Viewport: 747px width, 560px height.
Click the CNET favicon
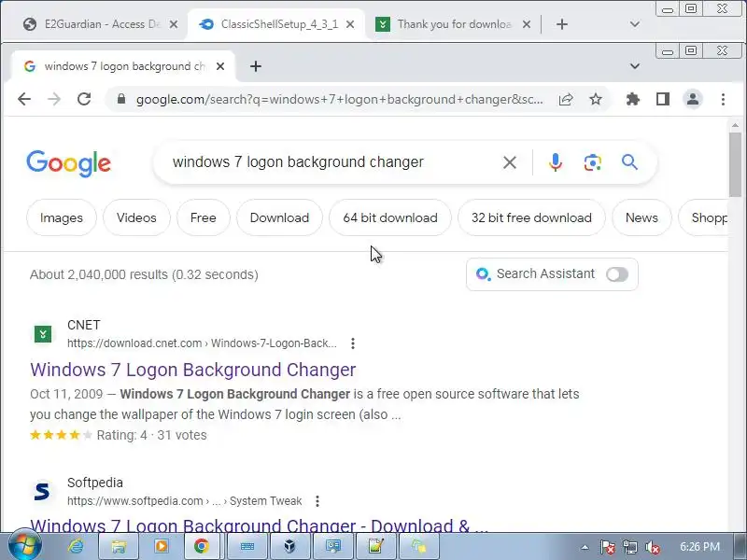[43, 334]
